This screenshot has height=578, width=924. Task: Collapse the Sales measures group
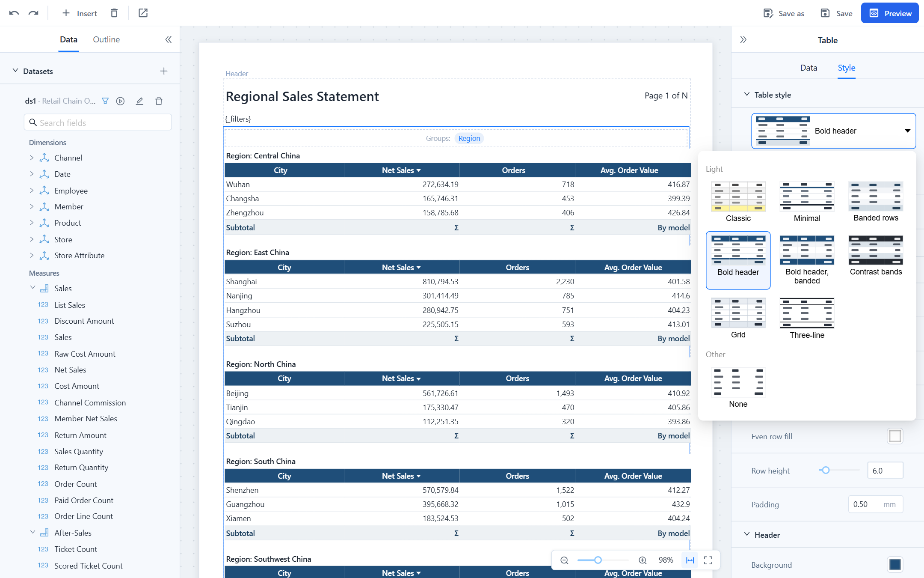(33, 288)
